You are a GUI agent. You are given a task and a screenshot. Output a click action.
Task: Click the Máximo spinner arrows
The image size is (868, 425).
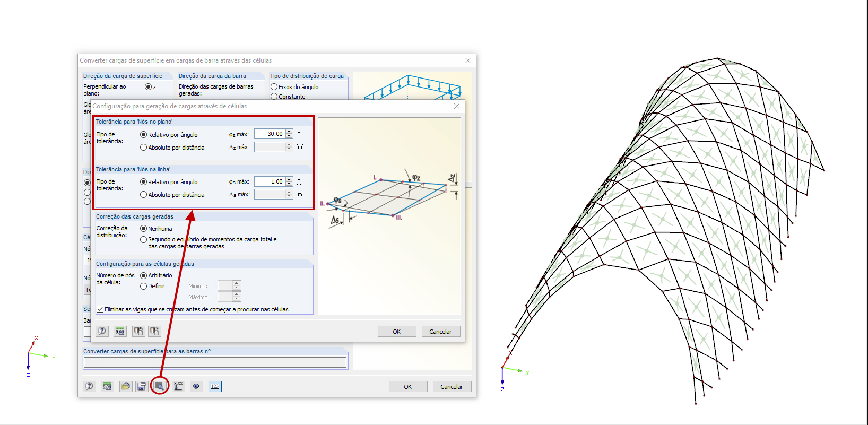pyautogui.click(x=237, y=297)
